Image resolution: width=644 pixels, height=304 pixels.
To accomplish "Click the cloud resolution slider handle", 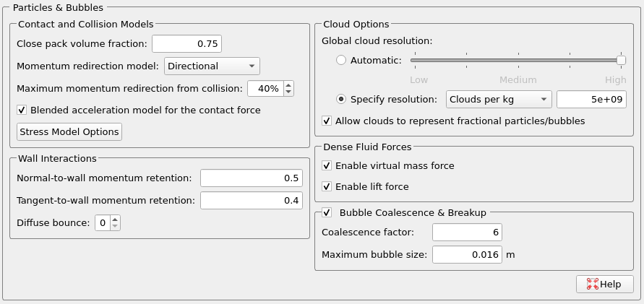I will [621, 60].
